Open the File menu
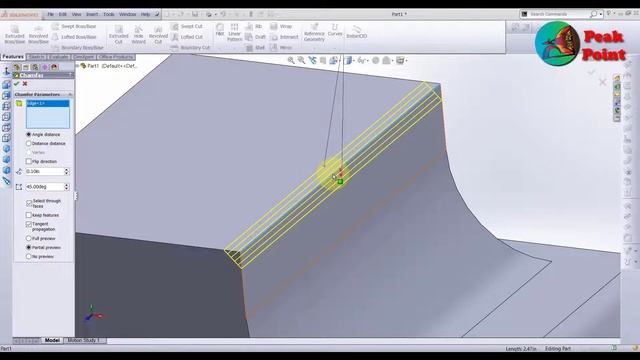This screenshot has width=640, height=360. click(51, 14)
